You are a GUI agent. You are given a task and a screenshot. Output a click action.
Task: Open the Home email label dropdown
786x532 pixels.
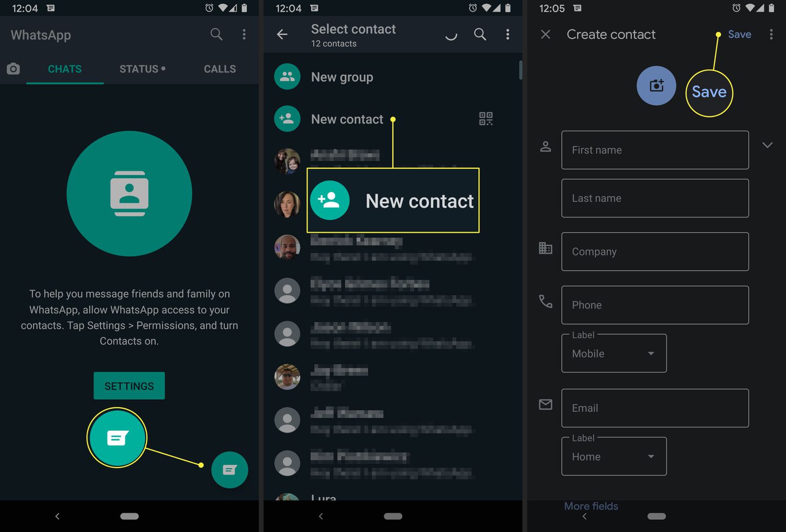pos(614,457)
